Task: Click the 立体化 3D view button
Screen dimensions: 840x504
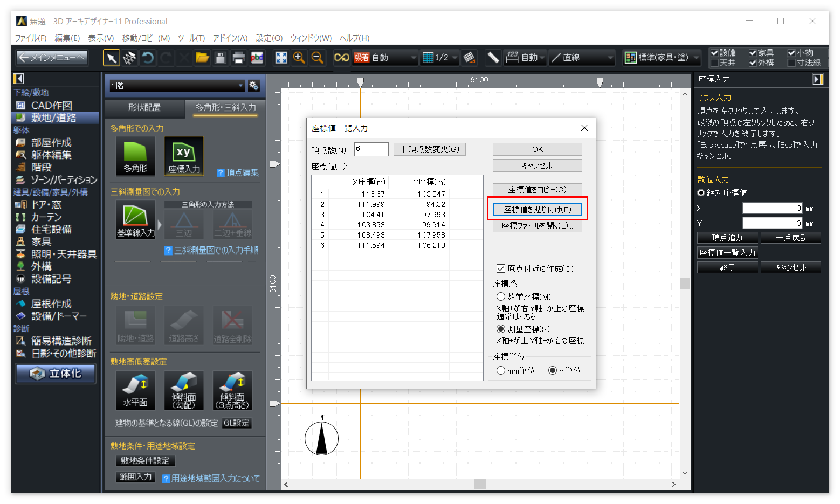Action: pyautogui.click(x=56, y=374)
